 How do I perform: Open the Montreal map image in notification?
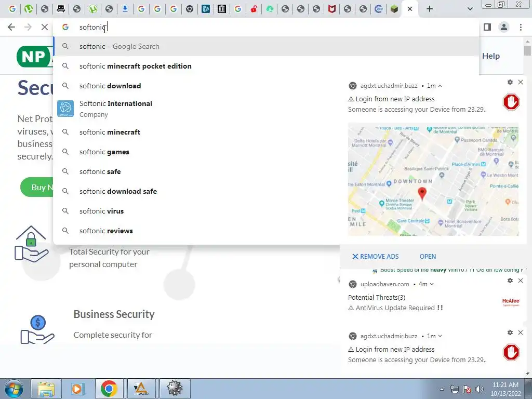coord(433,179)
